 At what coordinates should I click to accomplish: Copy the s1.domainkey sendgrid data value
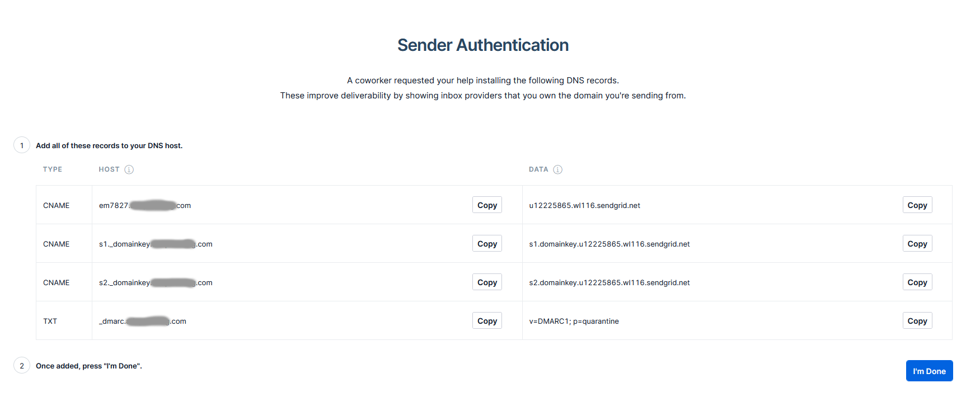click(x=917, y=244)
